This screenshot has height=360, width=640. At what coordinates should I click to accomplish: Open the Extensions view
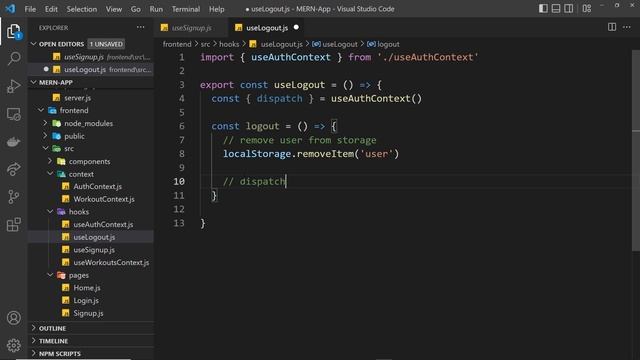(13, 224)
